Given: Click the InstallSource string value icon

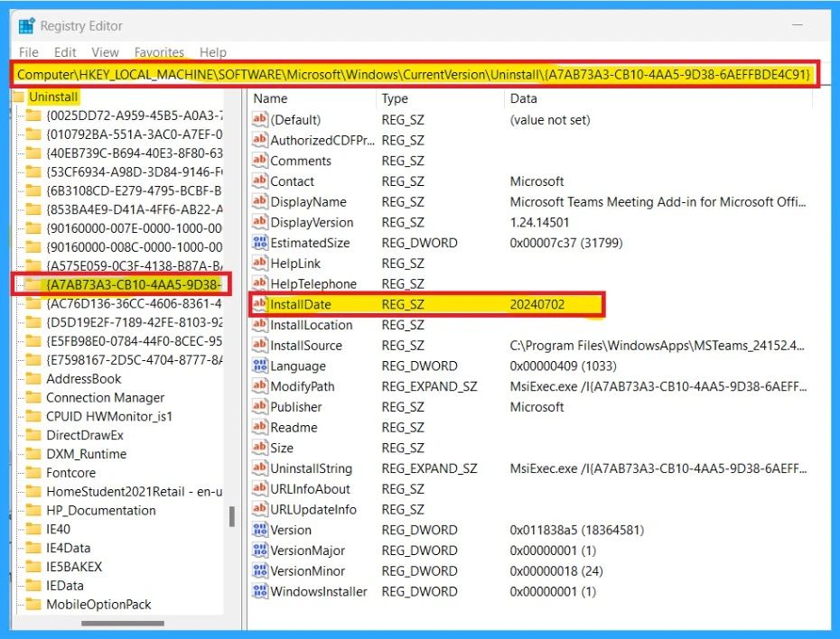Looking at the screenshot, I should [260, 345].
